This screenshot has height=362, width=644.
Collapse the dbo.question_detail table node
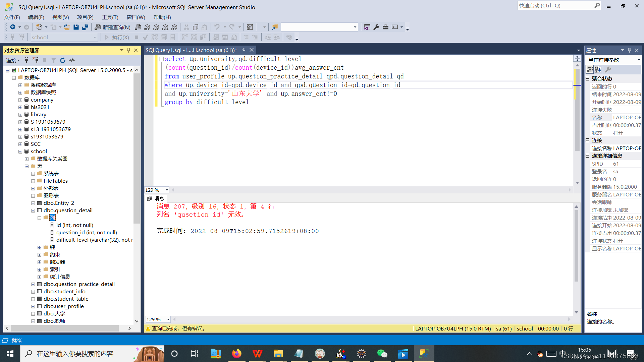33,210
